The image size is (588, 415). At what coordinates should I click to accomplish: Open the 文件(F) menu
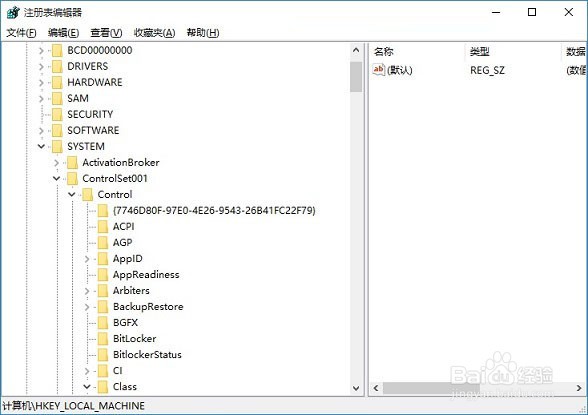pyautogui.click(x=21, y=33)
